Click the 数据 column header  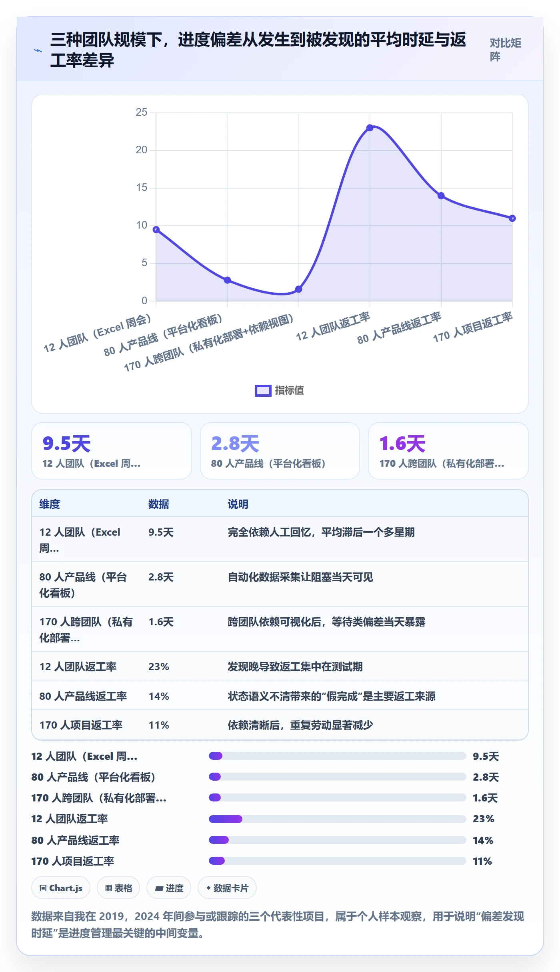[159, 504]
